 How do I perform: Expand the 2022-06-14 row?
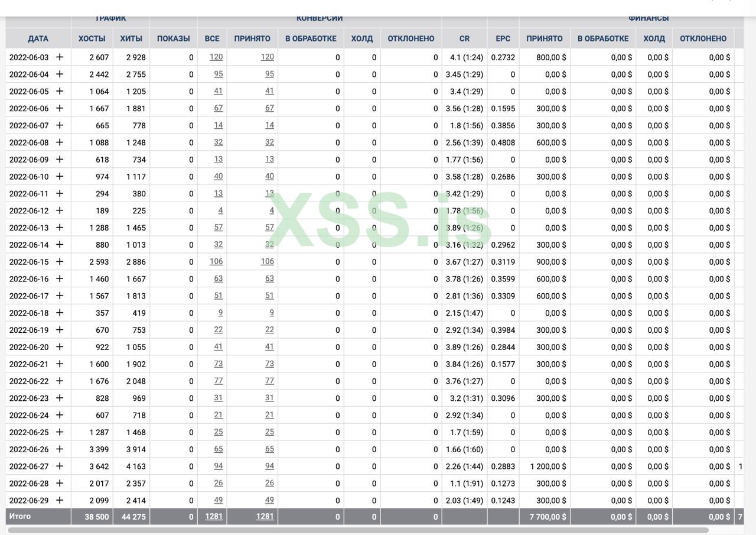[60, 245]
